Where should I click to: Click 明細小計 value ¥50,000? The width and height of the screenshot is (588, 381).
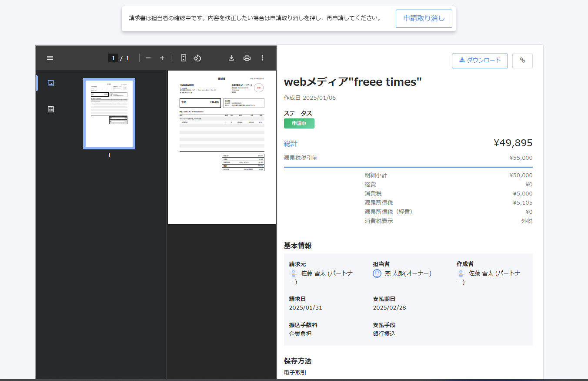coord(521,175)
